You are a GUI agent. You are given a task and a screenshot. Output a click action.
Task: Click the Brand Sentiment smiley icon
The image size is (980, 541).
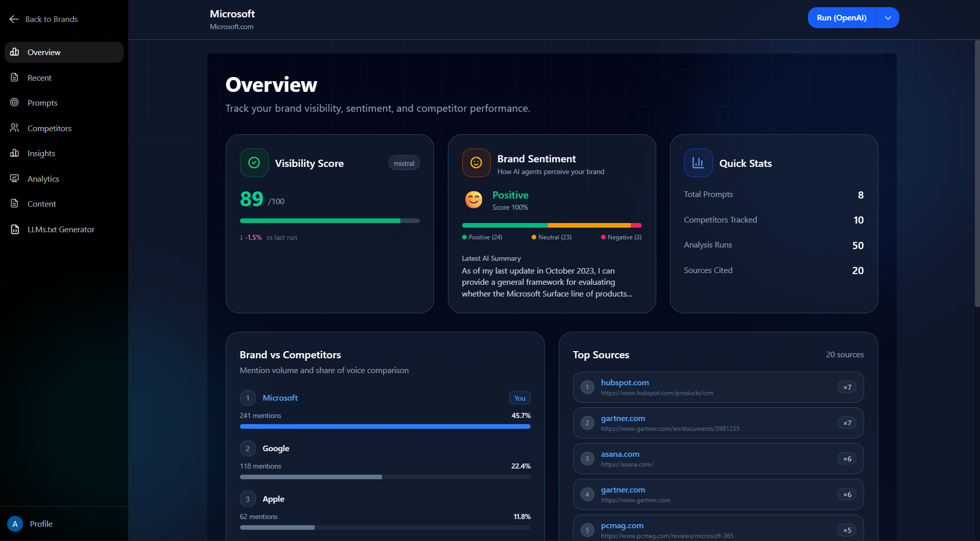(476, 163)
